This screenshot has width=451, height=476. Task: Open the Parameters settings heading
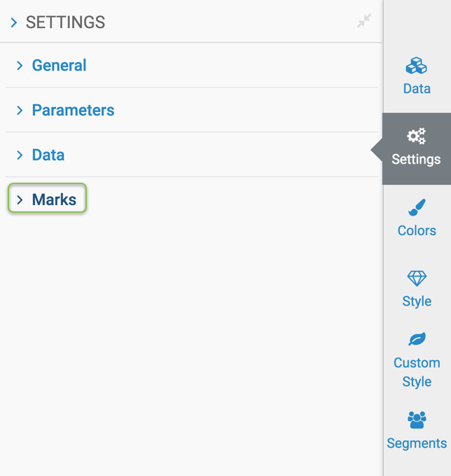[73, 110]
